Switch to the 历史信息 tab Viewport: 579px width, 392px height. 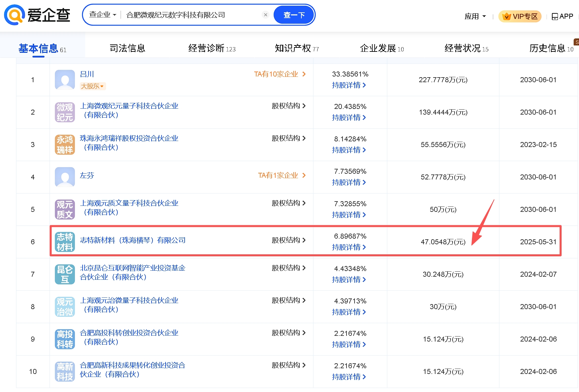pos(552,48)
